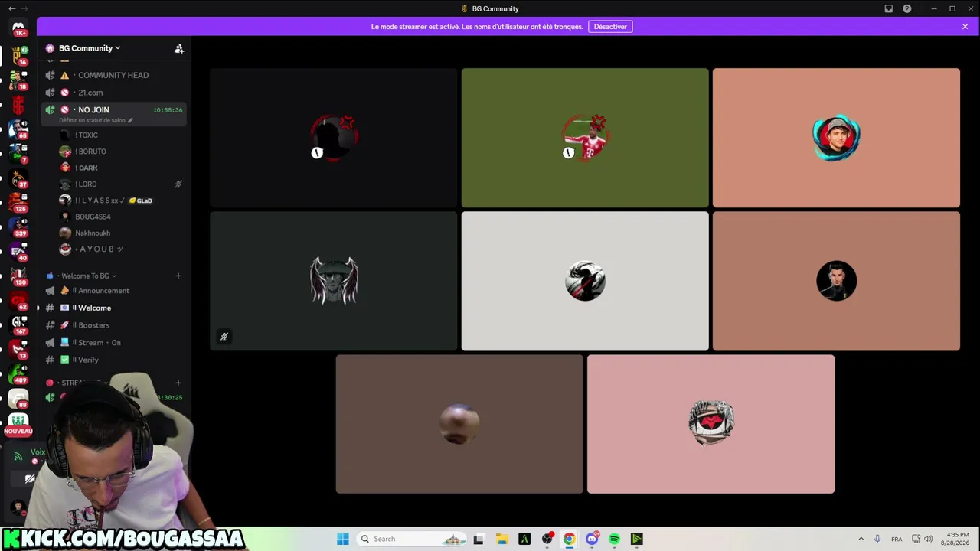
Task: Open the Boosters channel
Action: (x=113, y=325)
